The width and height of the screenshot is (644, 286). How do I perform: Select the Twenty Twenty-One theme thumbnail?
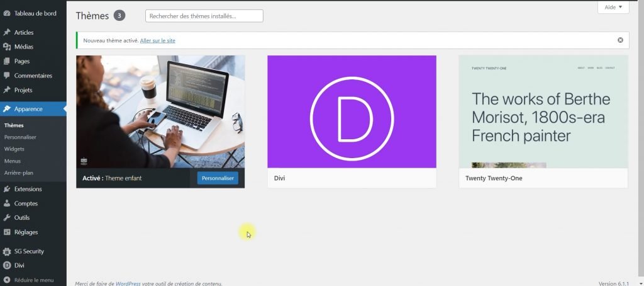point(543,112)
